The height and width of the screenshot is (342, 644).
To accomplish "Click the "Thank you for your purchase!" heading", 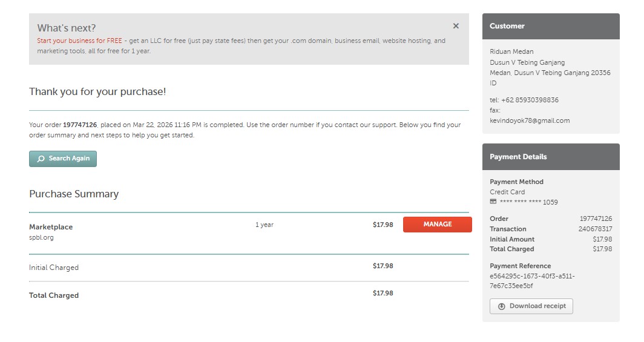I will (x=97, y=91).
